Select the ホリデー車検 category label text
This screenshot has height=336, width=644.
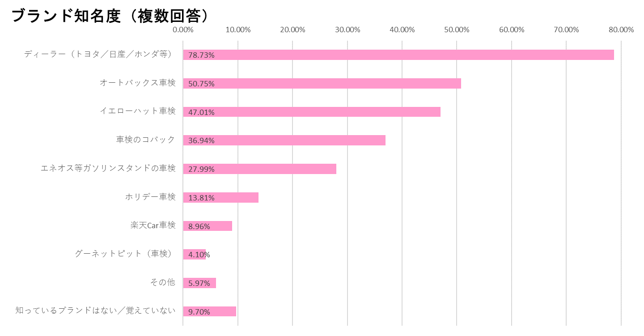(150, 196)
